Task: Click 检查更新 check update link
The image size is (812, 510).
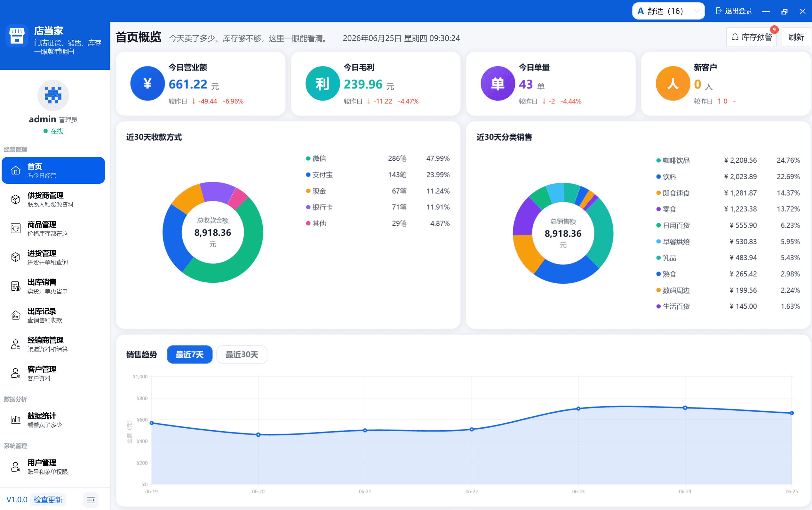Action: point(48,499)
